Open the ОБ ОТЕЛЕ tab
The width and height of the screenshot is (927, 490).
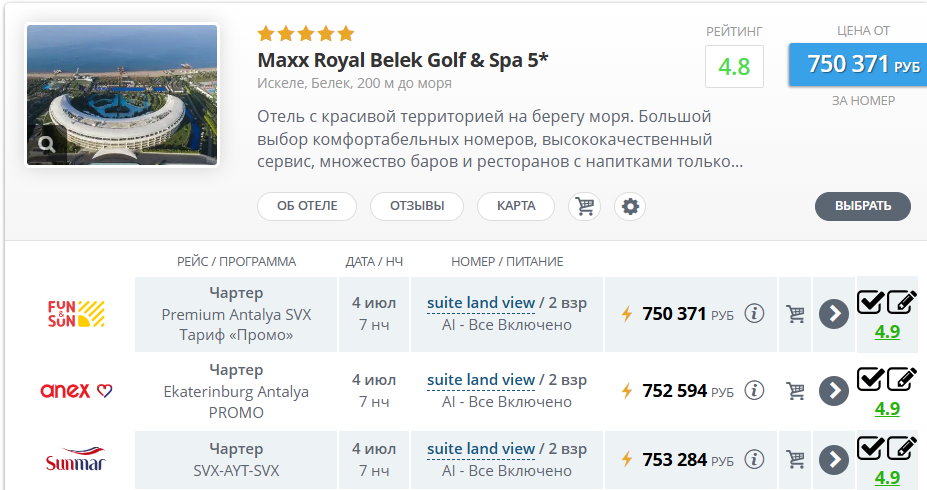[x=307, y=206]
